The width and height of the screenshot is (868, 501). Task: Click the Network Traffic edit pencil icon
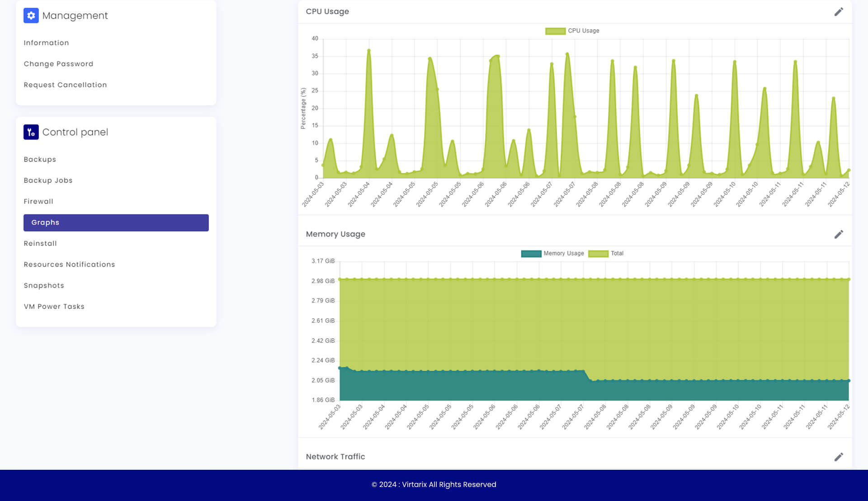(839, 457)
